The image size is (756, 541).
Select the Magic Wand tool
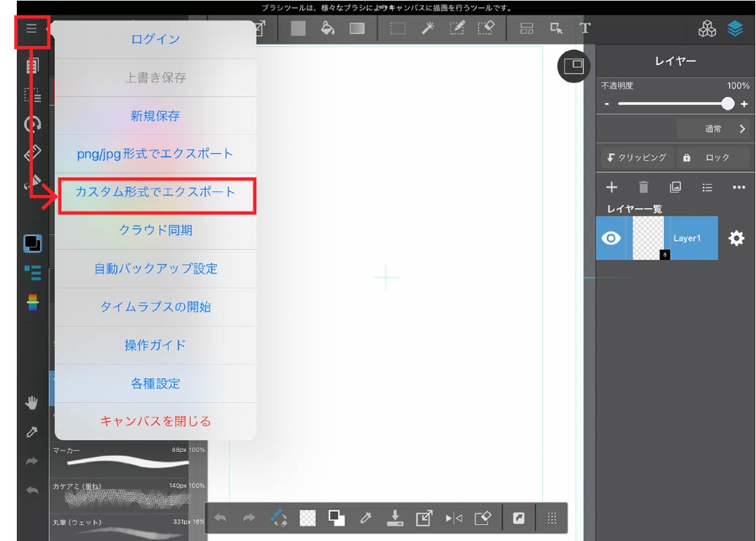click(428, 28)
